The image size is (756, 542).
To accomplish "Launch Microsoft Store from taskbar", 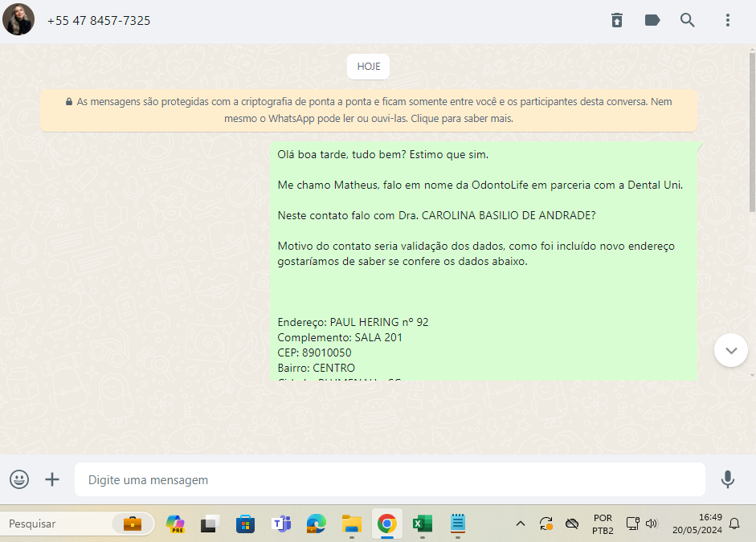I will point(245,524).
